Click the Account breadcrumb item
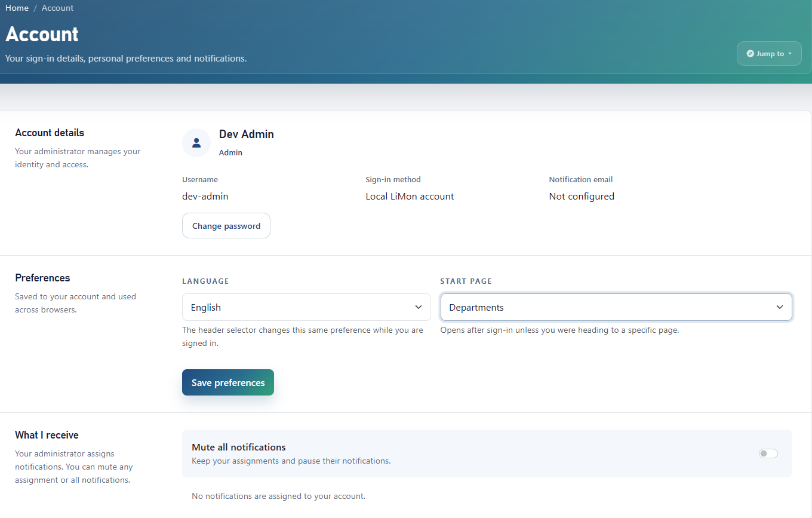This screenshot has width=812, height=518. [57, 8]
